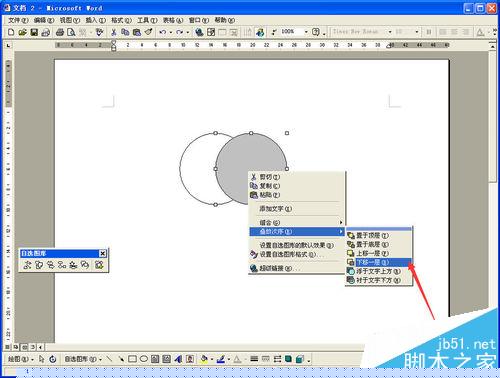
Task: Choose 剪切 (Cut) in context menu
Action: point(297,177)
